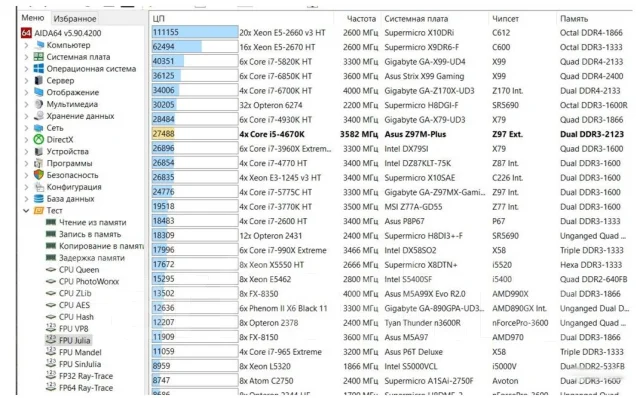Click the DirectX Xbox icon
This screenshot has width=640, height=398.
(x=39, y=140)
